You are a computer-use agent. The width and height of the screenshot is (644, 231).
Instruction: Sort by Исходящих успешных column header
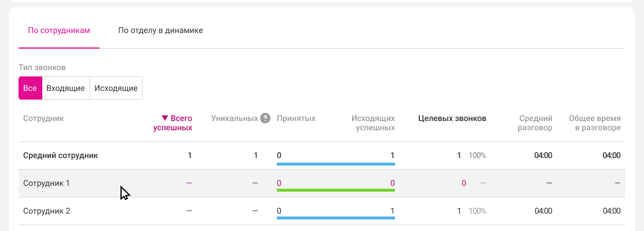pos(374,123)
